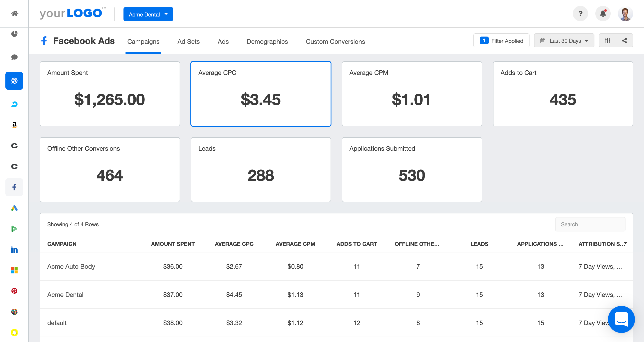Screen dimensions: 644x342
Task: Click the home icon in sidebar
Action: [14, 14]
